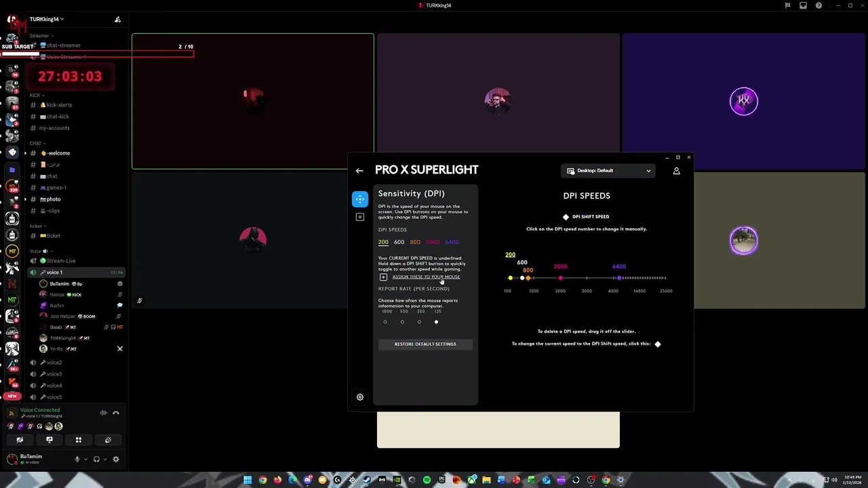This screenshot has height=488, width=868.
Task: Open the Assignments plus tab icon
Action: 360,217
